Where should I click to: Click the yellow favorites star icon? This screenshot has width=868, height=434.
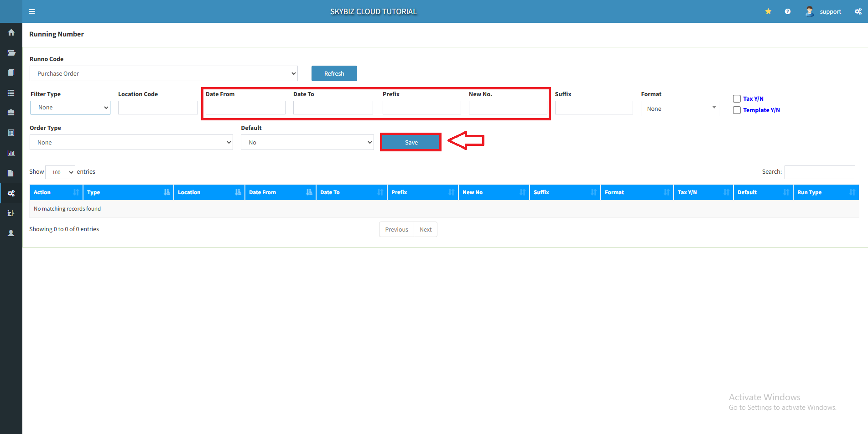(768, 11)
